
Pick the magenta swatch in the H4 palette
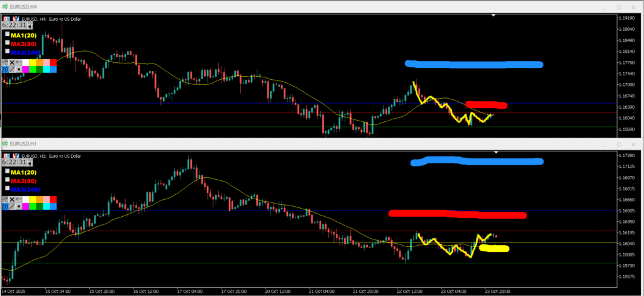point(25,69)
